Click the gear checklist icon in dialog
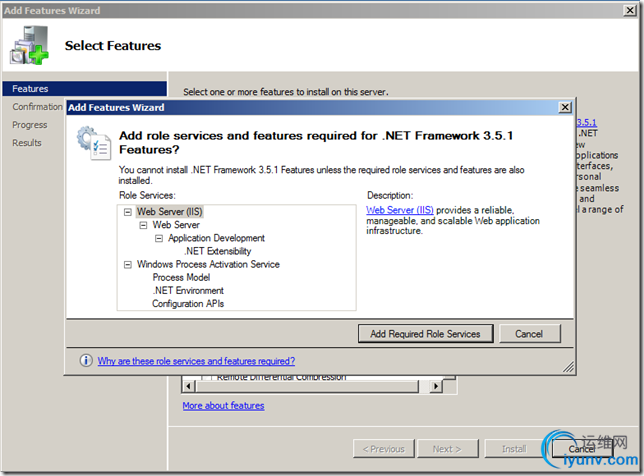This screenshot has width=644, height=476. coord(92,142)
